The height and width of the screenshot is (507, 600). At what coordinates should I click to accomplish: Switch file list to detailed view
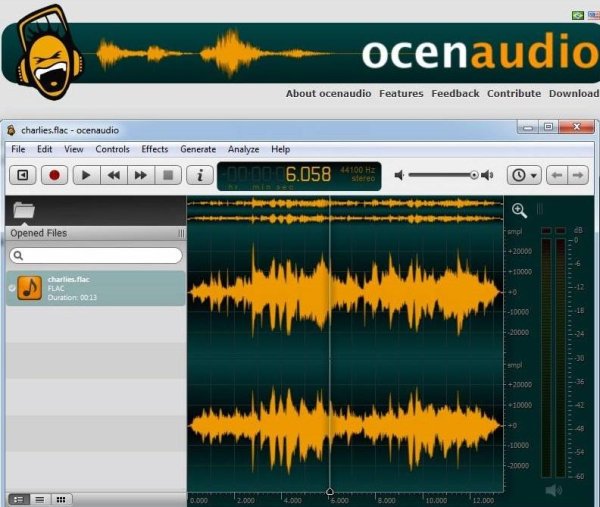(x=18, y=499)
